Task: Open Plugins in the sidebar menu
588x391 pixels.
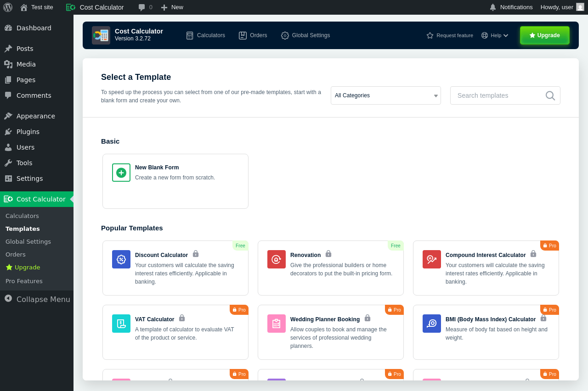Action: coord(37,132)
